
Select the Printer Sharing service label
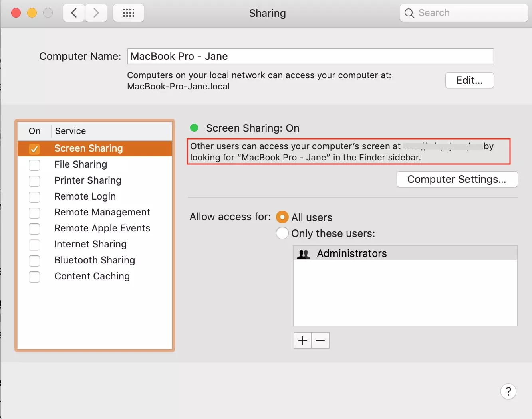tap(88, 180)
